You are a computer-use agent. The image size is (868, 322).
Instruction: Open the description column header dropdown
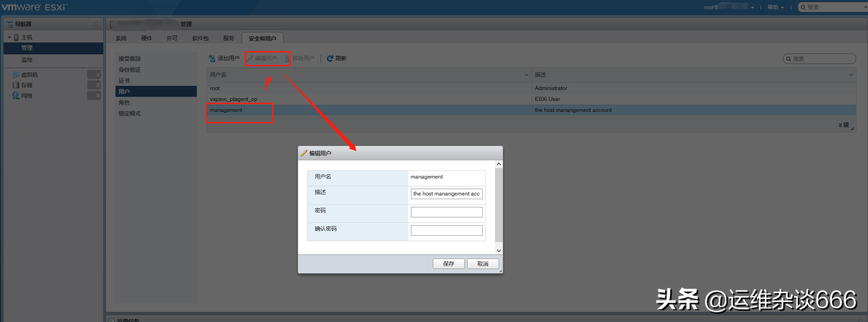pos(851,75)
